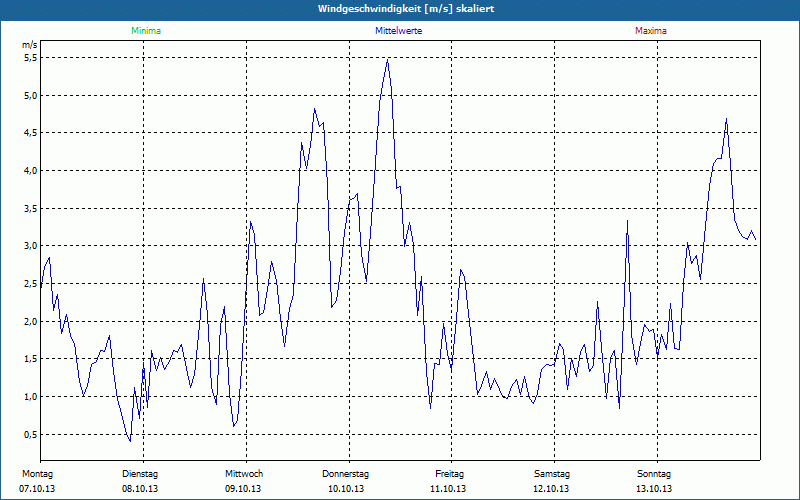Click the 2,5 y-axis value
This screenshot has height=500, width=800.
pos(31,283)
